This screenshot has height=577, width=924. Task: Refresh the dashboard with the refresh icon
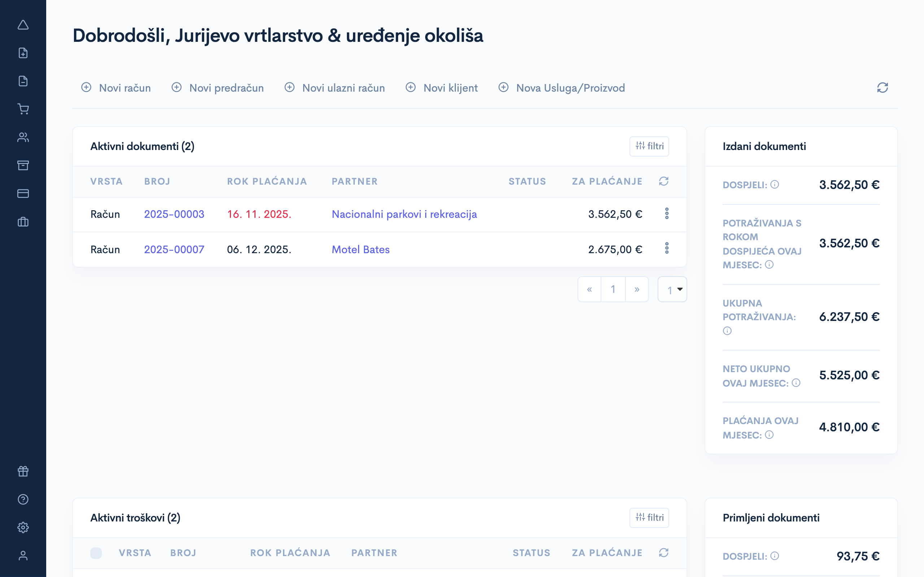(882, 87)
